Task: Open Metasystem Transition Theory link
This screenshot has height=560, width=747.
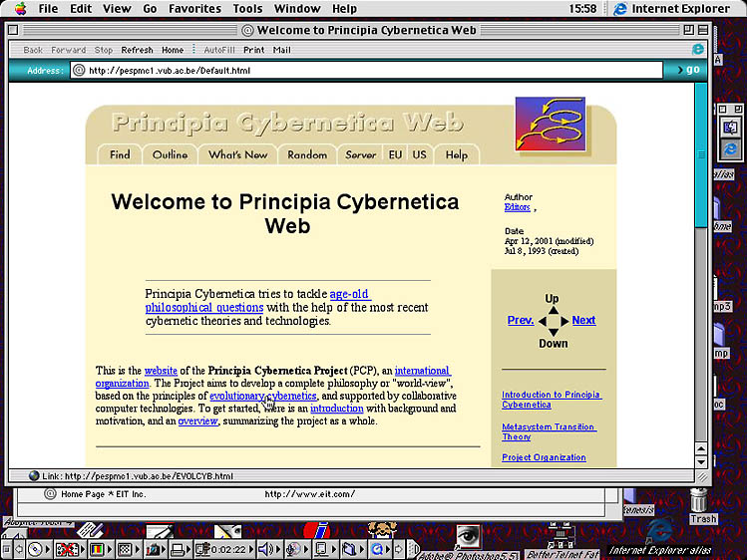Action: 549,431
